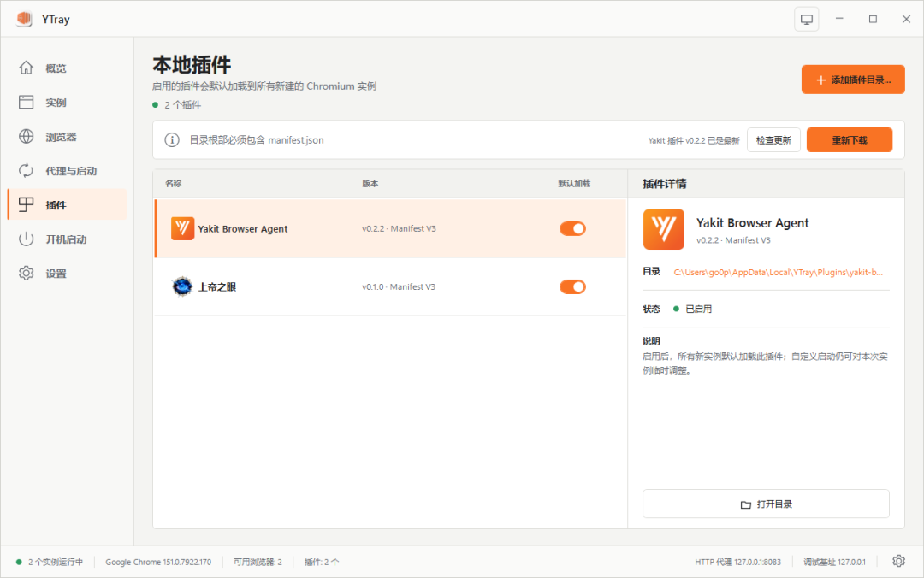
Task: Click the 添加插件目录 button
Action: (853, 80)
